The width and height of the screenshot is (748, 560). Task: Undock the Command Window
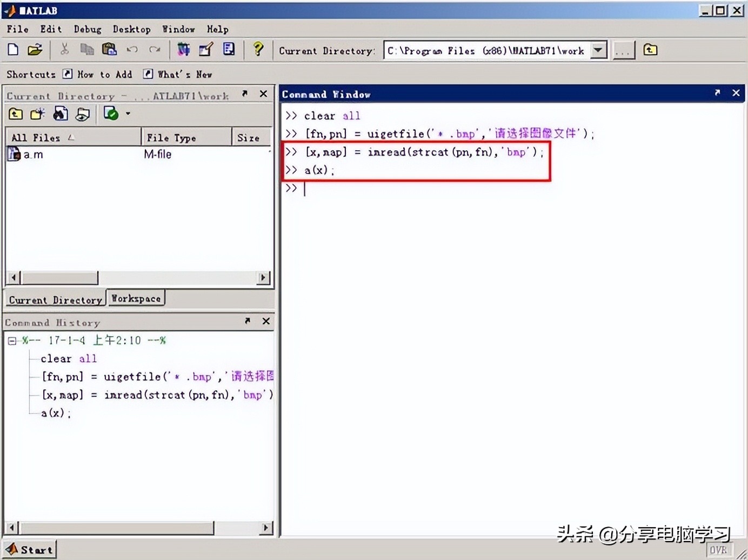(x=717, y=93)
